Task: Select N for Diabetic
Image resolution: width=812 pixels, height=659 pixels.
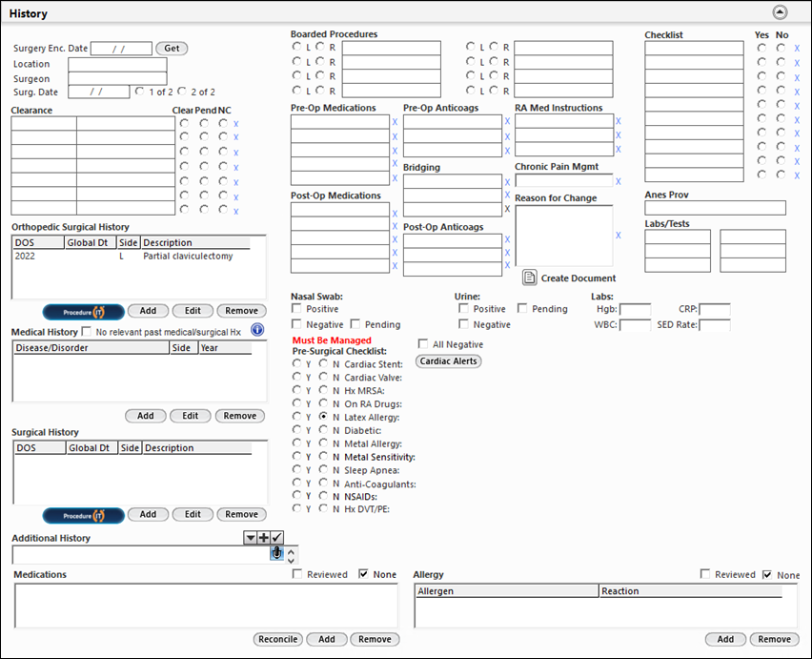Action: (x=323, y=429)
